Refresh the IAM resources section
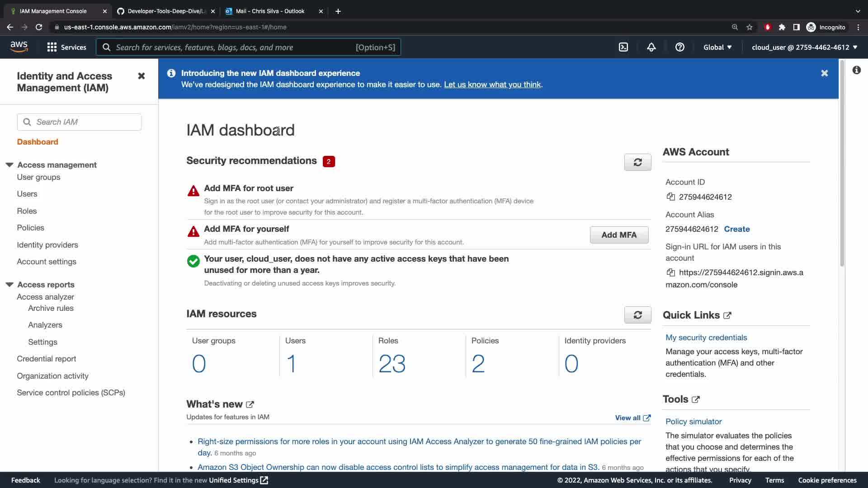 point(637,315)
